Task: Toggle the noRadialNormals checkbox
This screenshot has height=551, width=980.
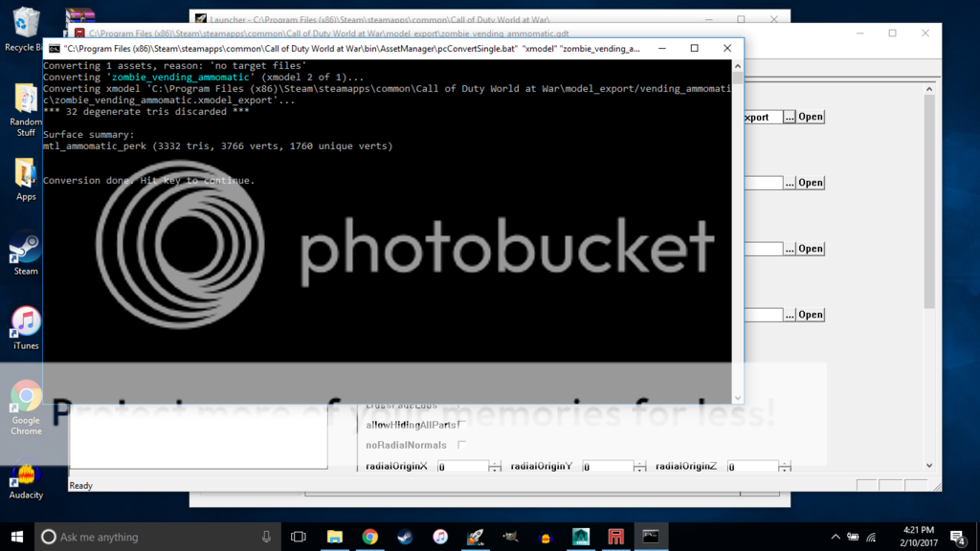Action: pyautogui.click(x=461, y=445)
